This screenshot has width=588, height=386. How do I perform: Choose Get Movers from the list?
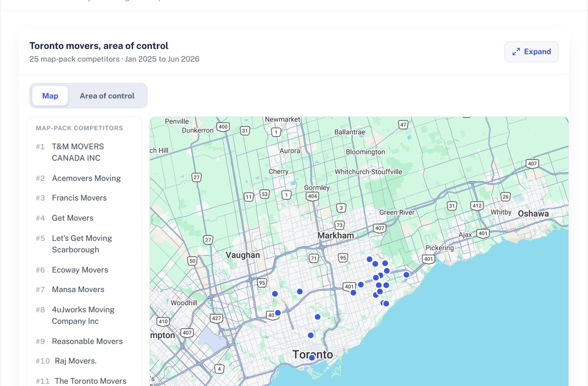coord(72,218)
